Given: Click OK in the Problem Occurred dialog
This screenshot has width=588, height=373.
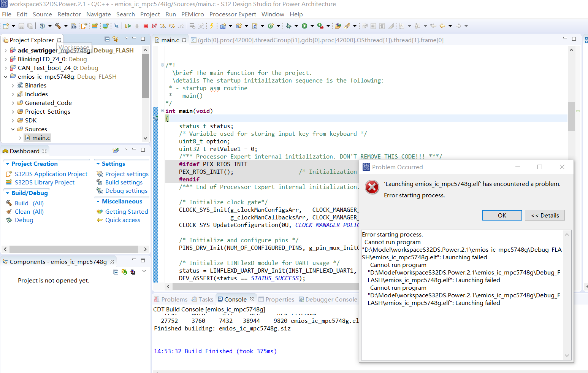Looking at the screenshot, I should click(x=502, y=215).
